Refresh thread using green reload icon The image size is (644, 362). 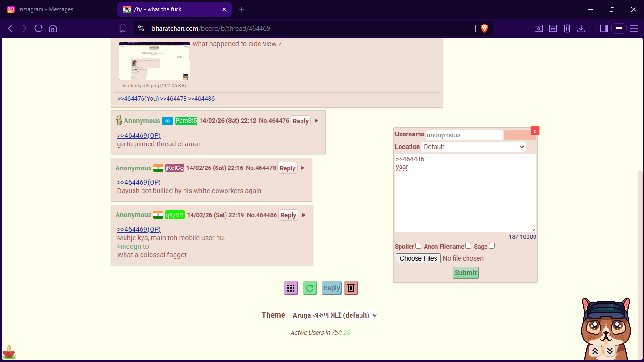click(x=310, y=288)
